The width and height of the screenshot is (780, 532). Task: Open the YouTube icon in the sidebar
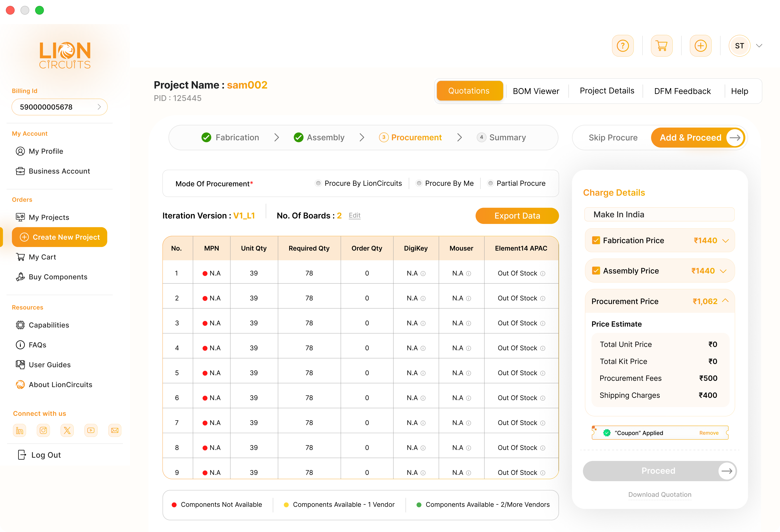click(x=91, y=430)
